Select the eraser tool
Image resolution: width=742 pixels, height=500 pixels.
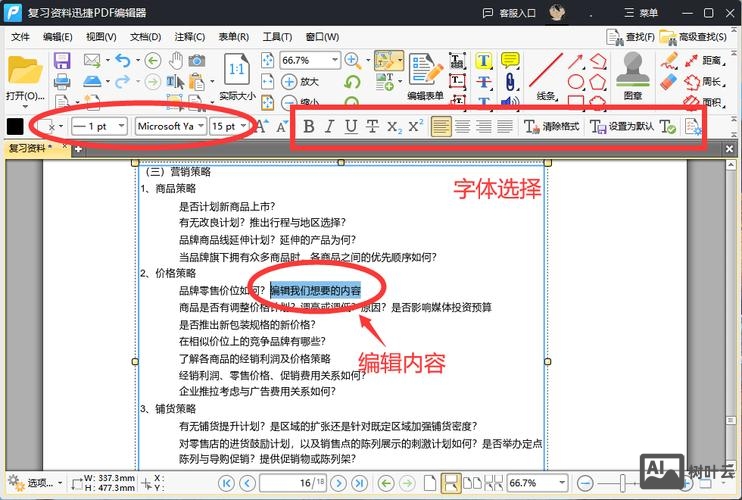point(669,82)
